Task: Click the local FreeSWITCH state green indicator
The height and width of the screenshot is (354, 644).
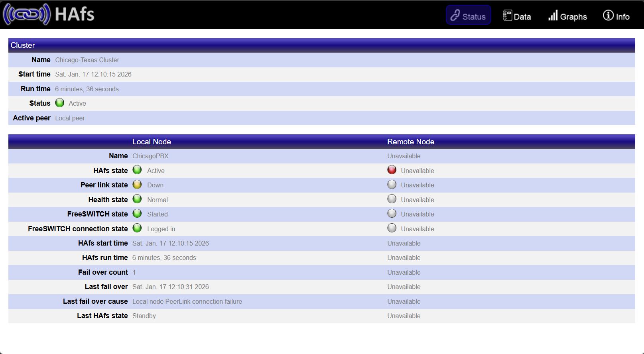Action: (x=137, y=214)
